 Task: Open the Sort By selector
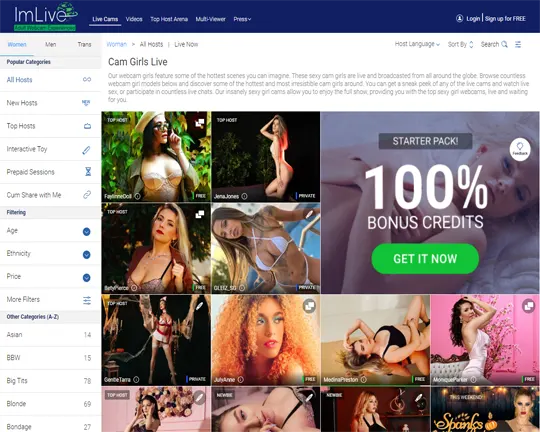460,44
